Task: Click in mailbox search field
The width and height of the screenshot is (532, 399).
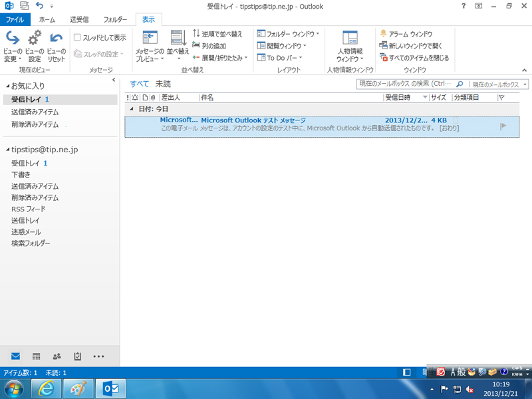Action: click(x=406, y=84)
